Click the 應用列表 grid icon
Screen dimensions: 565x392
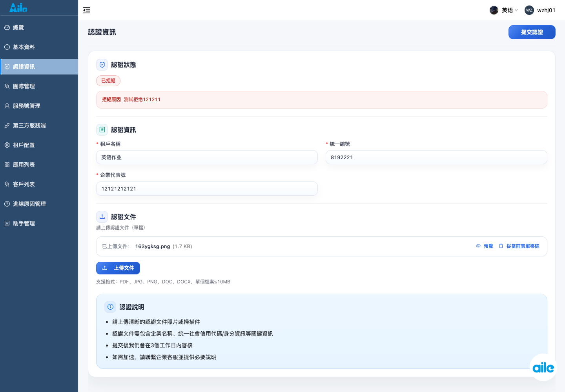click(7, 165)
